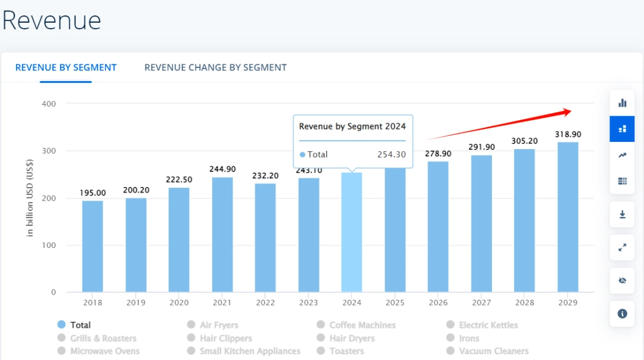Show data as table view
Image resolution: width=644 pixels, height=360 pixels.
(622, 181)
